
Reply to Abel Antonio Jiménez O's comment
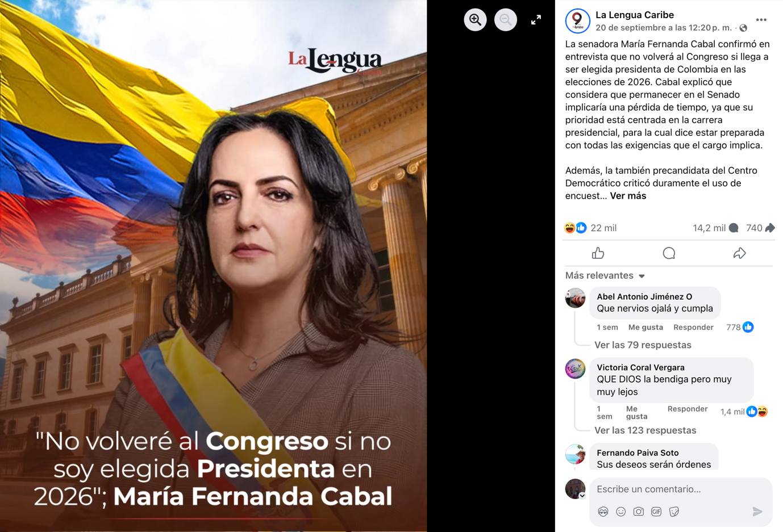(x=693, y=328)
